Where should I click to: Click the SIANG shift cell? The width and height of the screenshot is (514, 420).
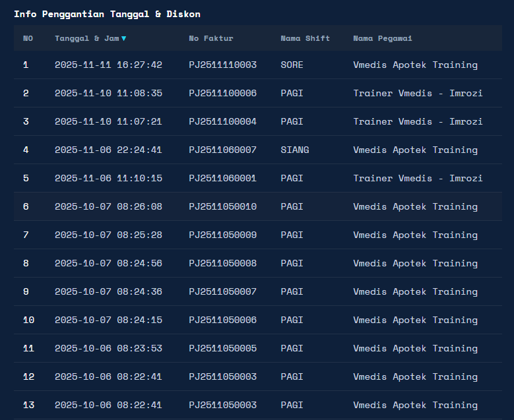(294, 150)
